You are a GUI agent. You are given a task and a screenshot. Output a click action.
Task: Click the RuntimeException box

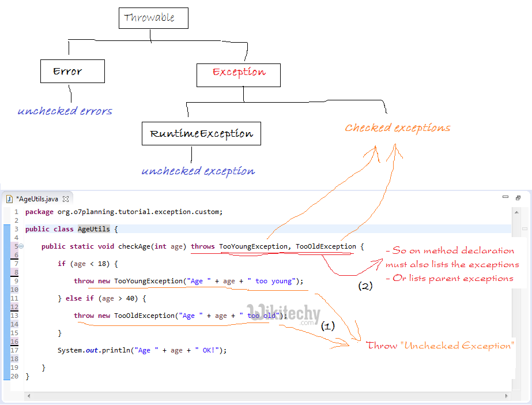(x=201, y=133)
